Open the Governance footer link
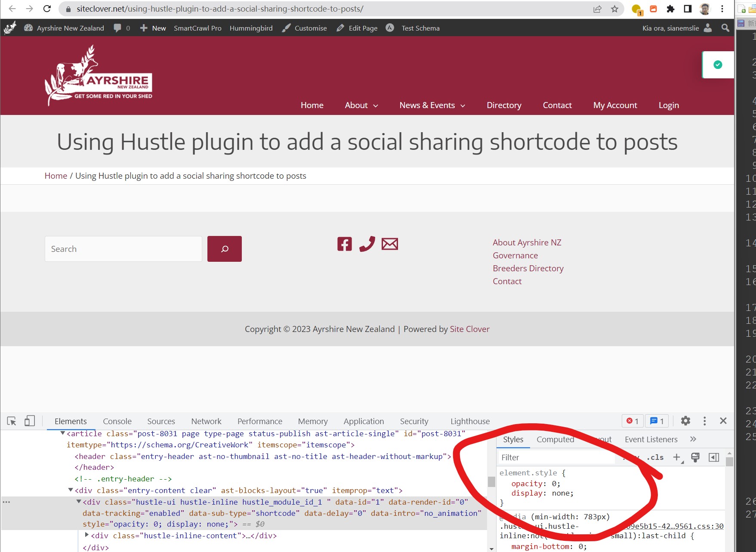The height and width of the screenshot is (552, 756). 515,255
